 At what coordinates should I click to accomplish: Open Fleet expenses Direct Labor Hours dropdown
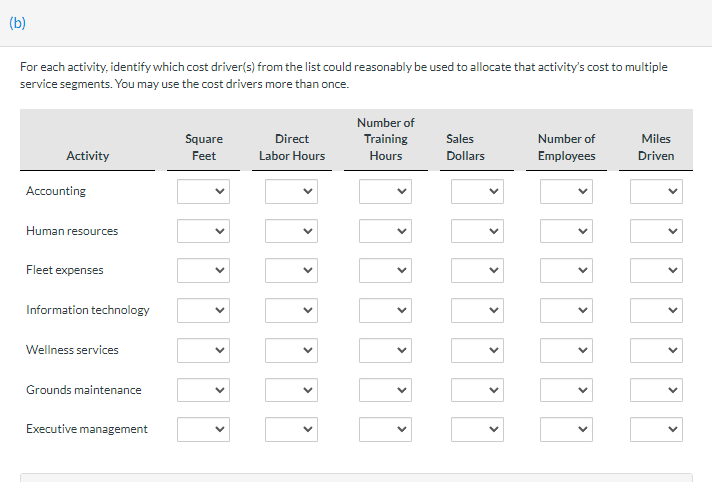(x=291, y=270)
